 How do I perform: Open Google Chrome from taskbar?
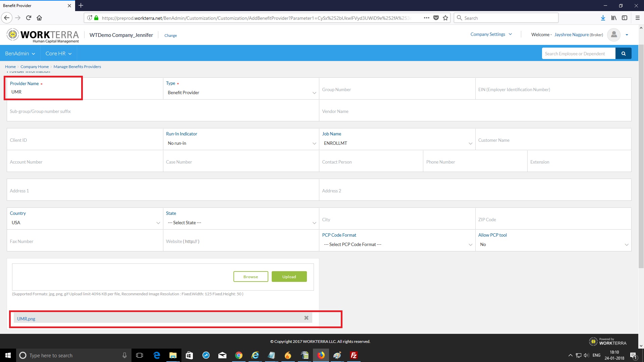(x=239, y=355)
